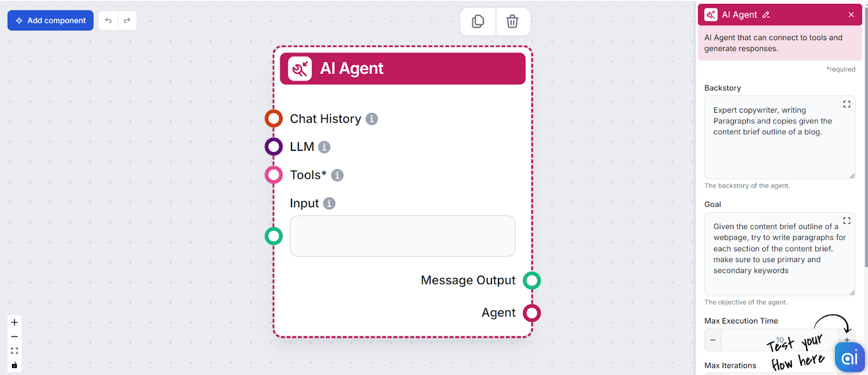
Task: Expand the Backstory text editor
Action: coord(847,104)
